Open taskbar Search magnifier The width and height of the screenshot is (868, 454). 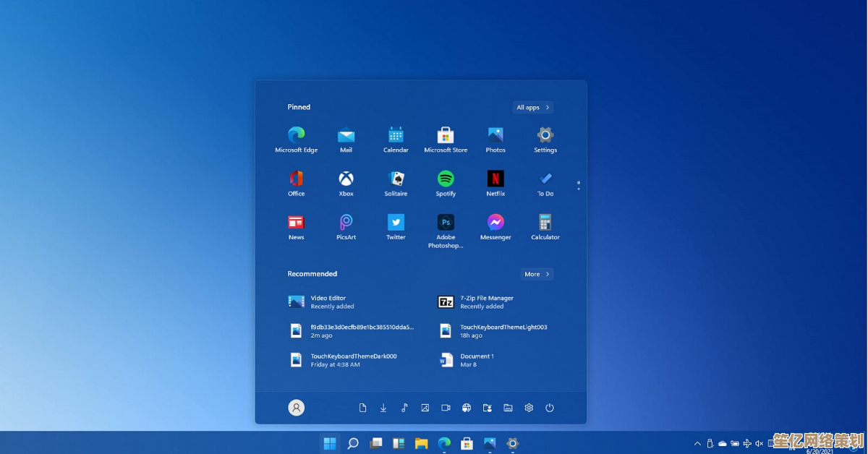(353, 443)
